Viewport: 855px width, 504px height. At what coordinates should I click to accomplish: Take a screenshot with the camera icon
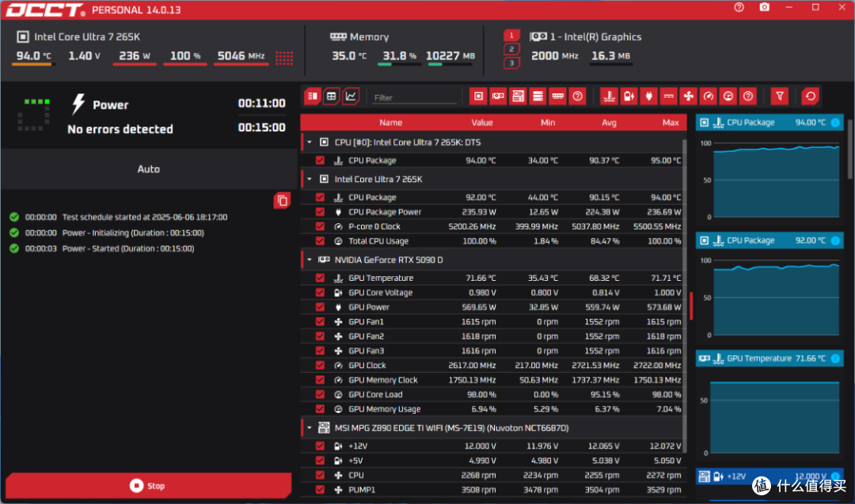click(x=765, y=8)
